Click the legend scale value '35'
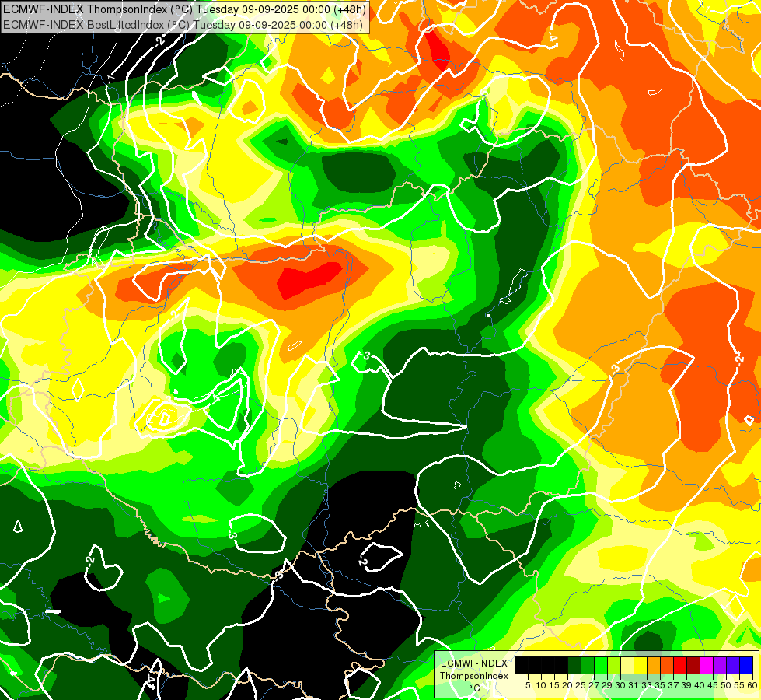761x700 pixels. 660,685
